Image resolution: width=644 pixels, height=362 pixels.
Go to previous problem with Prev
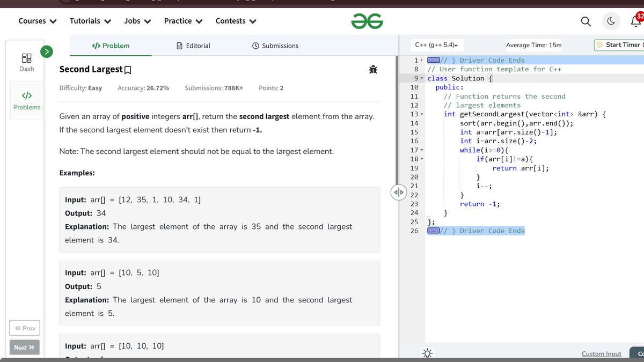point(25,328)
